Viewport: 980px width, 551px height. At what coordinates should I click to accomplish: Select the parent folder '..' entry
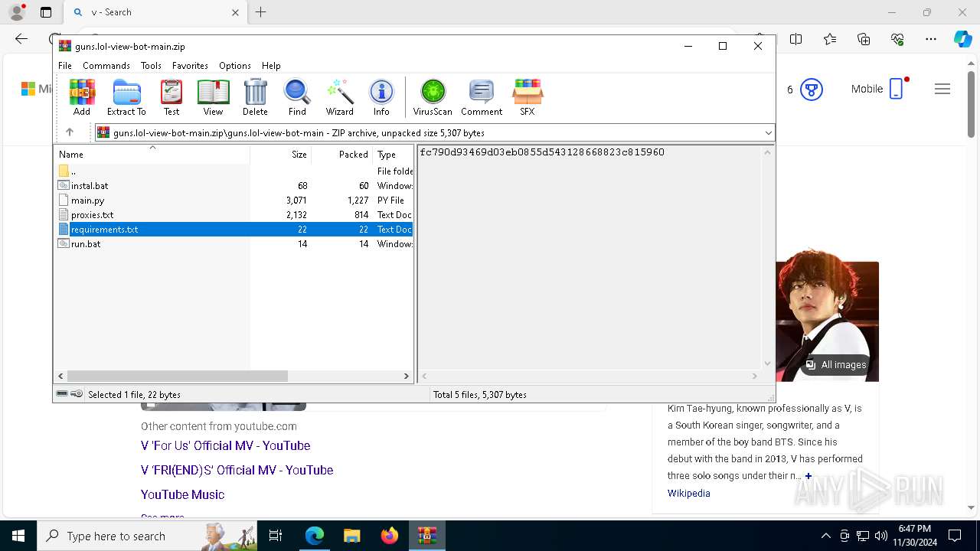(x=73, y=171)
